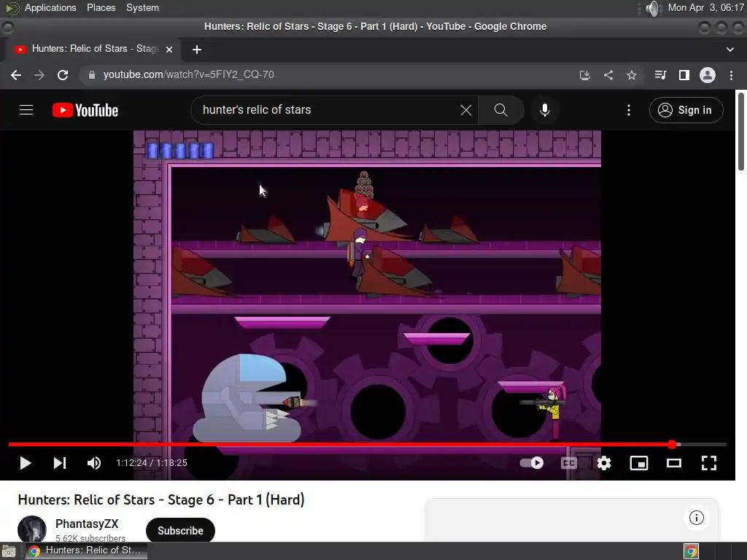Toggle the Chrome side panel

click(x=684, y=75)
